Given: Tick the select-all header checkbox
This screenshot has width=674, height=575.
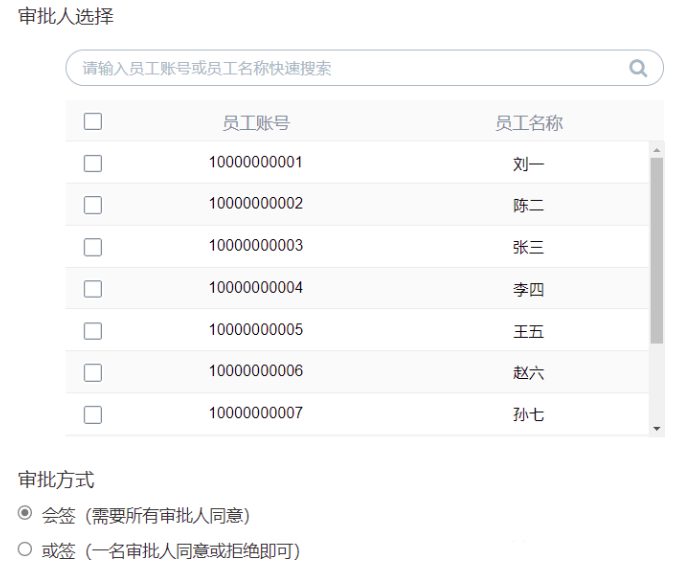Looking at the screenshot, I should pyautogui.click(x=93, y=121).
